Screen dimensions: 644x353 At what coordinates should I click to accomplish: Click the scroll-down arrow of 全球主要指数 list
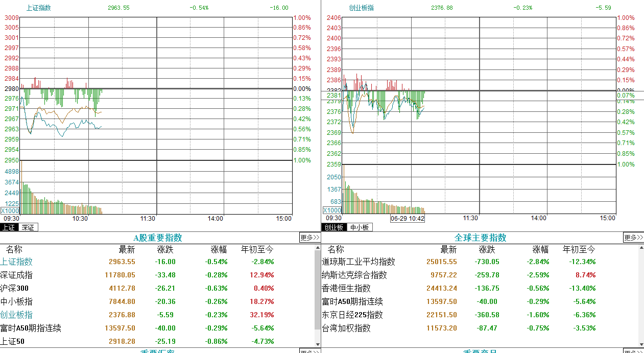coord(641,343)
